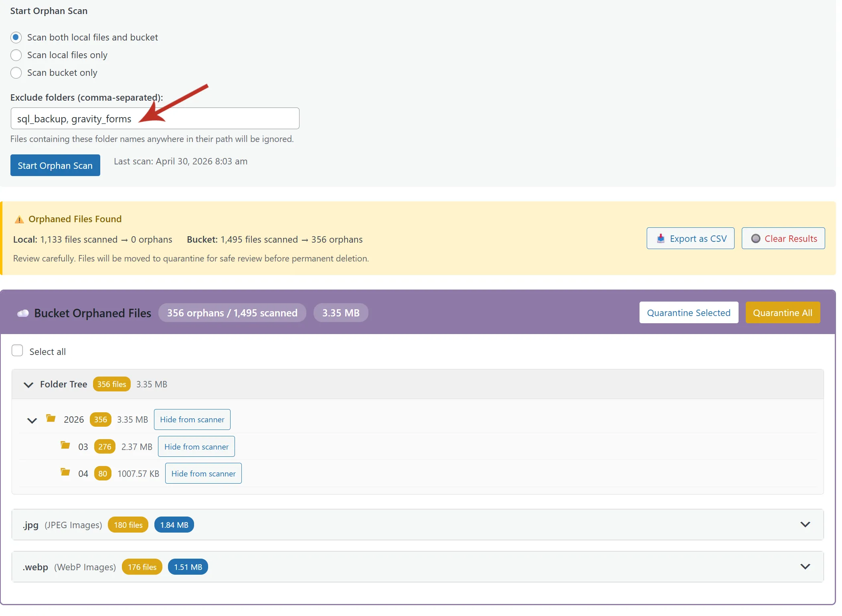Hide the 03 folder from scanner
842x616 pixels.
(196, 447)
